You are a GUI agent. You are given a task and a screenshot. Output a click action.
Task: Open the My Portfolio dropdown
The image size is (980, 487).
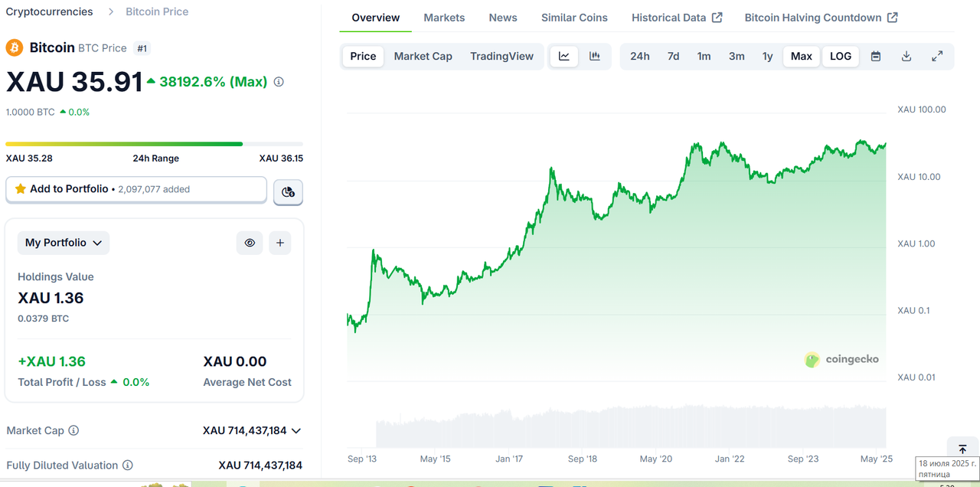(64, 243)
